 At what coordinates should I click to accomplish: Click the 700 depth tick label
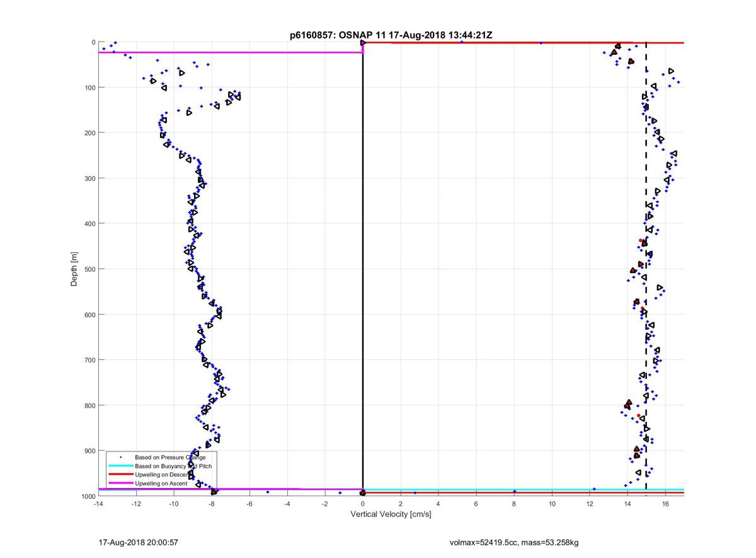pyautogui.click(x=89, y=359)
